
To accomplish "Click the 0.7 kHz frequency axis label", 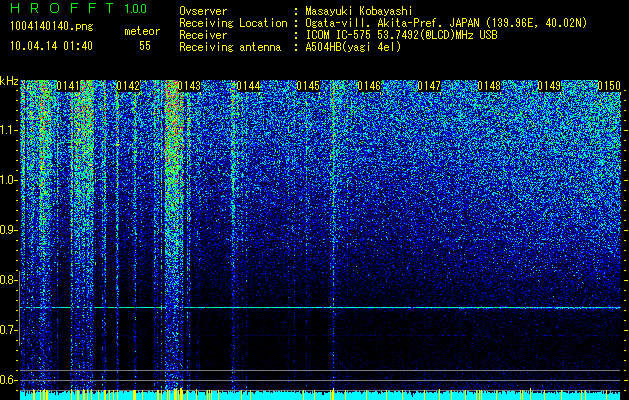I will coord(9,330).
